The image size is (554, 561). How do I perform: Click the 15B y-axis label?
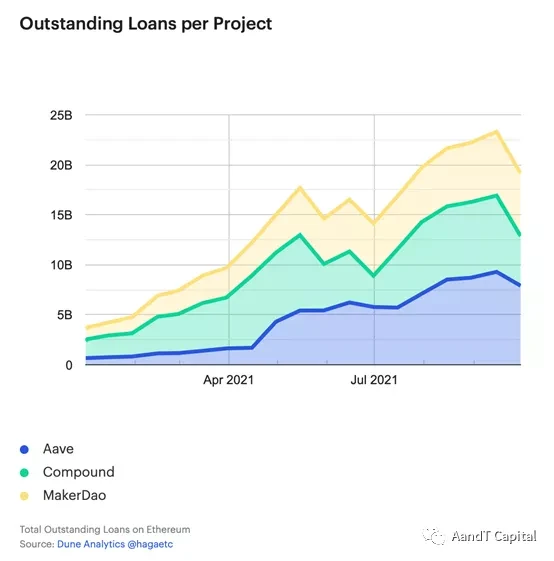coord(61,215)
